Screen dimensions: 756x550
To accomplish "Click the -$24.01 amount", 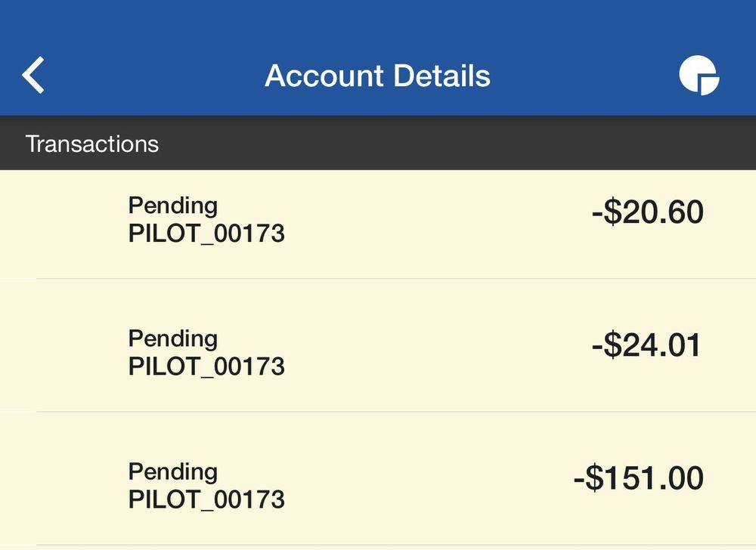I will (646, 346).
